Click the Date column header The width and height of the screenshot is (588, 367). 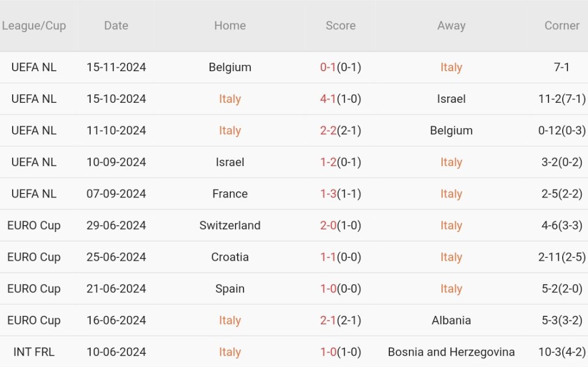click(x=116, y=26)
